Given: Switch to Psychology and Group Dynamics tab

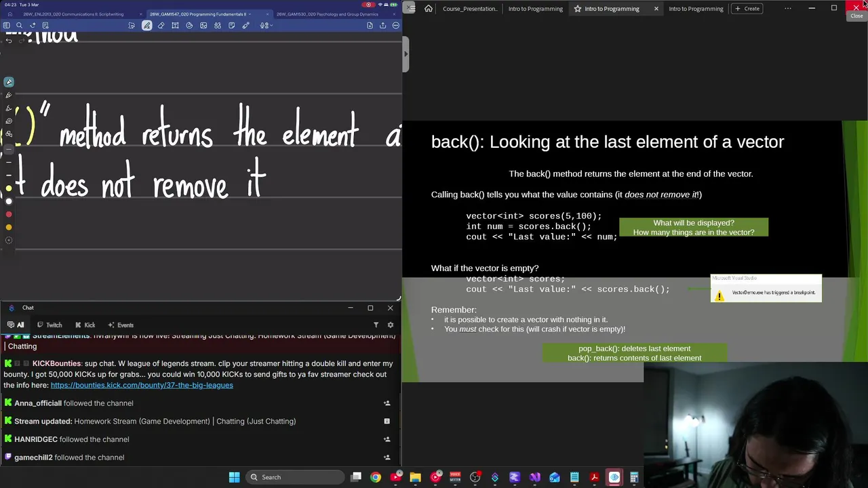Looking at the screenshot, I should pos(328,14).
